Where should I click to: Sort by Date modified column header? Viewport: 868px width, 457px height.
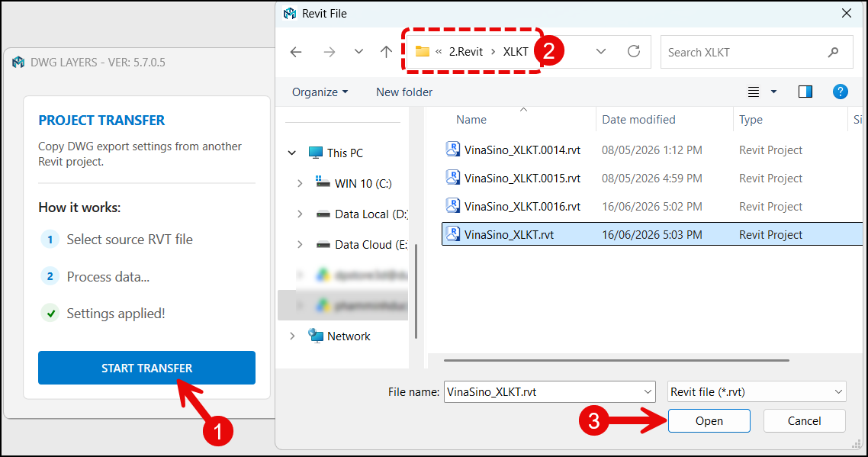pyautogui.click(x=638, y=120)
